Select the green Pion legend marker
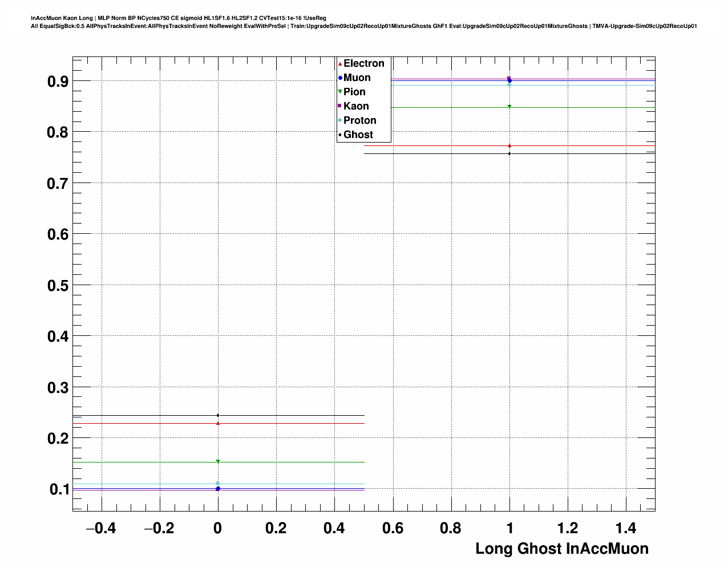 pyautogui.click(x=340, y=92)
